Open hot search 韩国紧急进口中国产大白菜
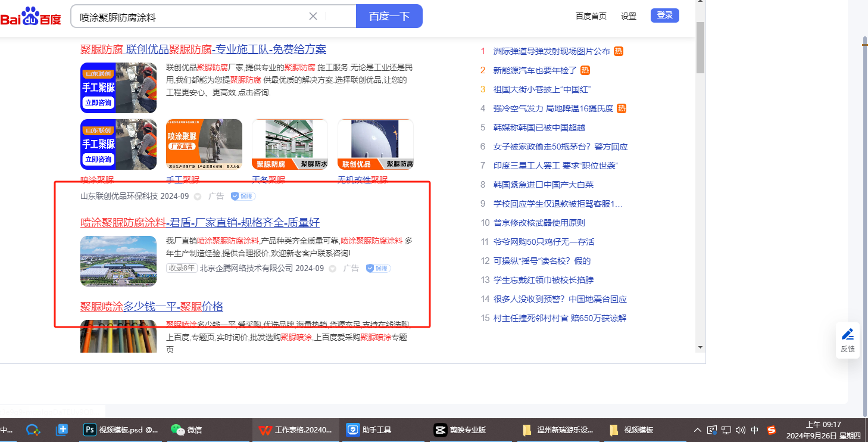Image resolution: width=868 pixels, height=442 pixels. pos(544,185)
